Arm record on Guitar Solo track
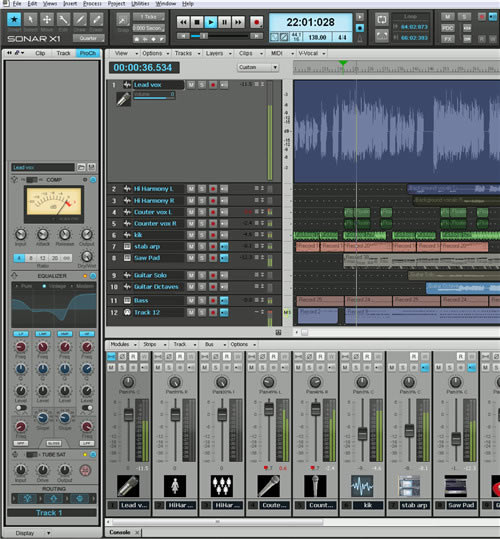Screen dimensions: 500x539 coord(213,275)
